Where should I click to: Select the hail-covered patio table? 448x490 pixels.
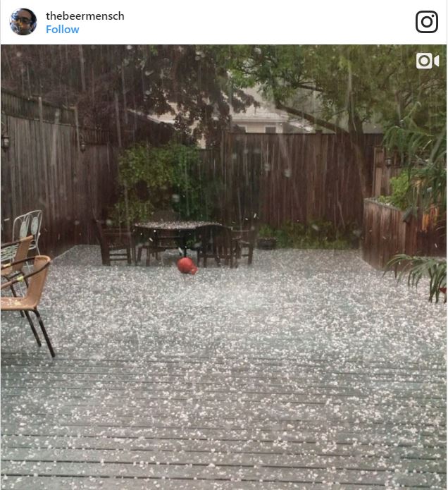tap(178, 238)
